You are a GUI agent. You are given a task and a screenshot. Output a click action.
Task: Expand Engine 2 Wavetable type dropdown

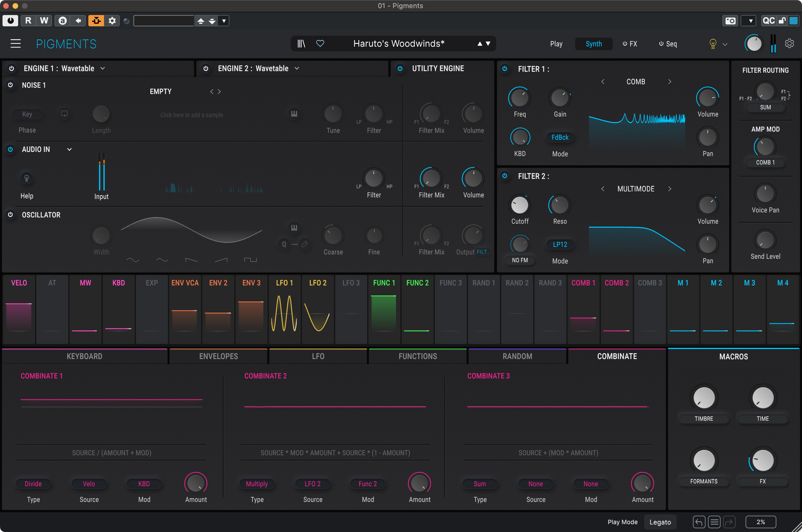297,68
